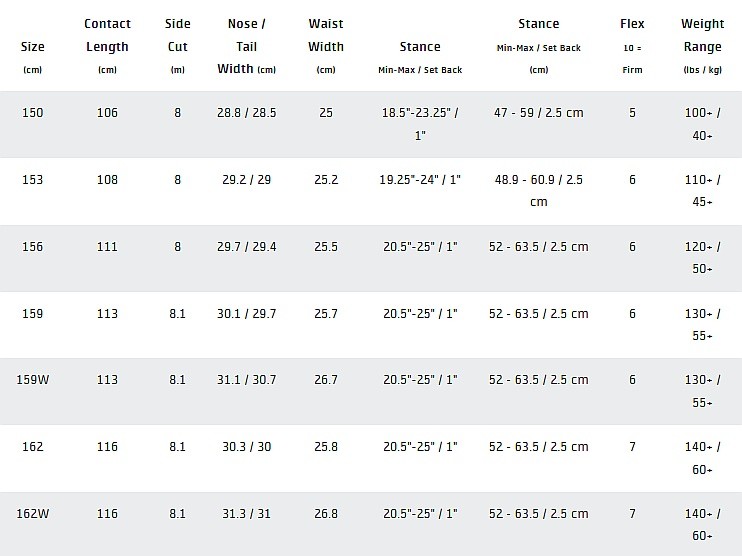Click waist width value 26.8
This screenshot has height=556, width=742.
326,514
